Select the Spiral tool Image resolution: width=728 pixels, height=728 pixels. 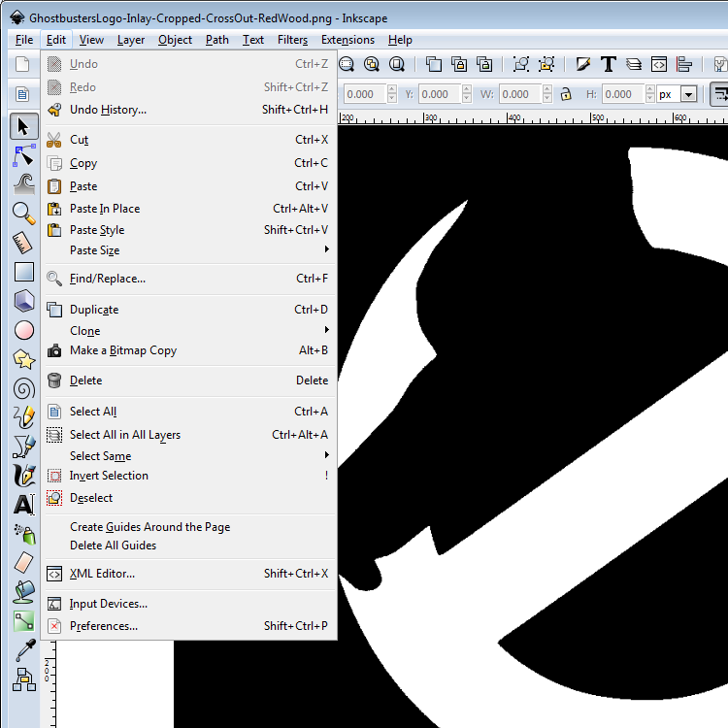[x=23, y=388]
